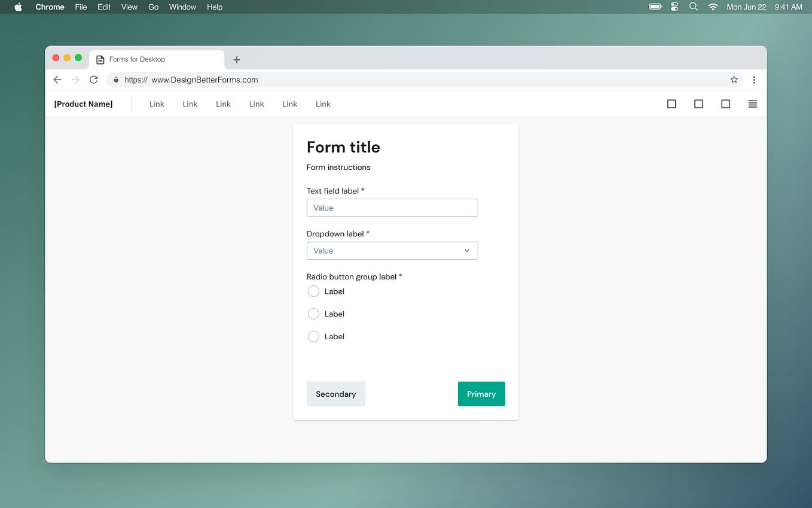Select the first Label radio button
This screenshot has width=812, height=508.
(313, 291)
